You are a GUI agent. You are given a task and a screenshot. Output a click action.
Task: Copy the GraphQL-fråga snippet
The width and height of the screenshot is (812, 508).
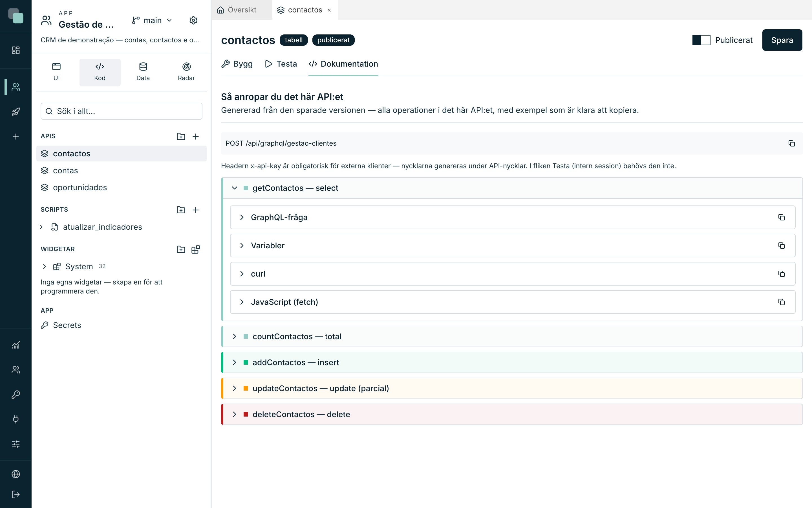tap(782, 217)
